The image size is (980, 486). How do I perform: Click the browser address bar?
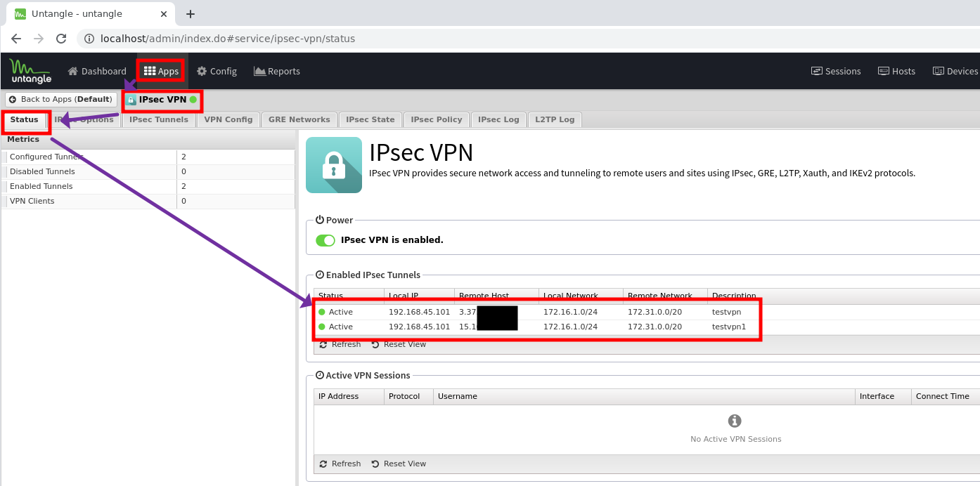click(x=527, y=39)
